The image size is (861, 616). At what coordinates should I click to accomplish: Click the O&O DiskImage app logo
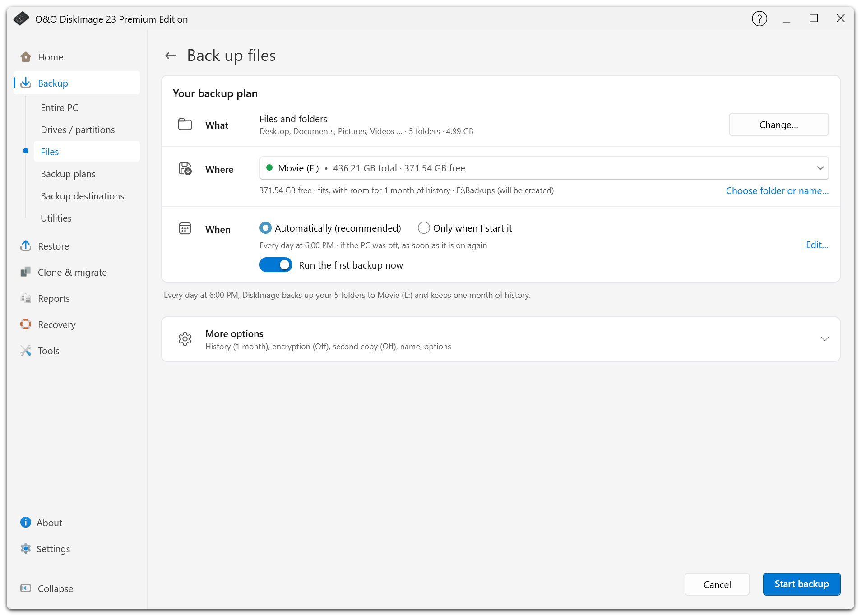21,19
